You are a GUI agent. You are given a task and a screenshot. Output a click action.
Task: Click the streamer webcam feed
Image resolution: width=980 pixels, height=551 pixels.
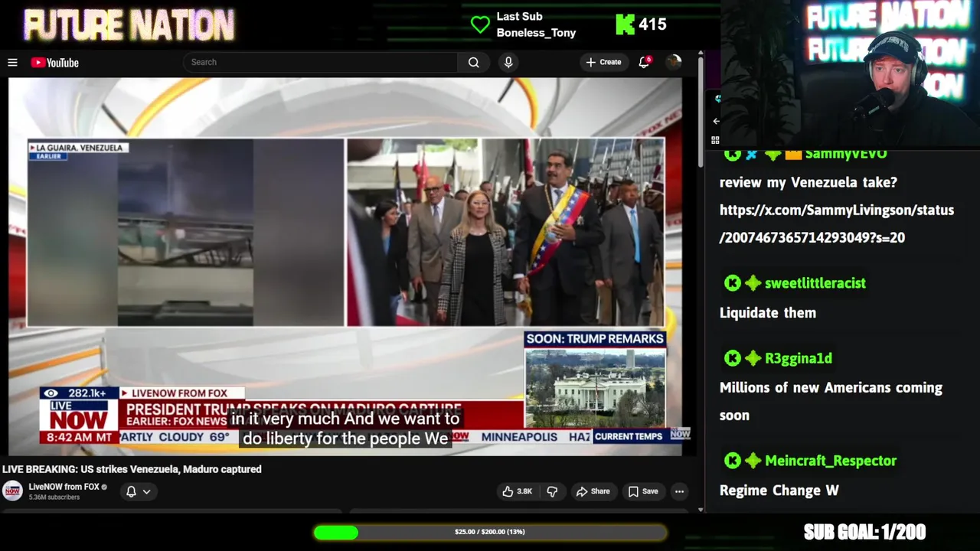point(850,73)
